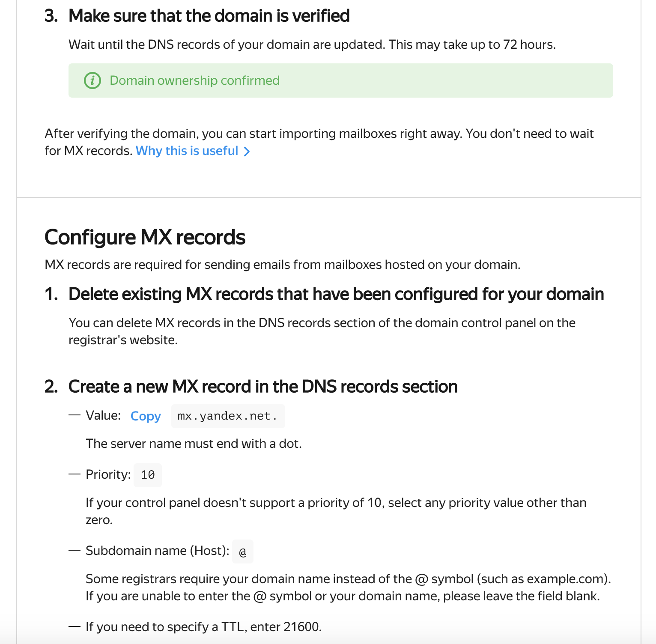Click 'Delete existing MX records' step heading
The width and height of the screenshot is (656, 644).
[x=336, y=294]
